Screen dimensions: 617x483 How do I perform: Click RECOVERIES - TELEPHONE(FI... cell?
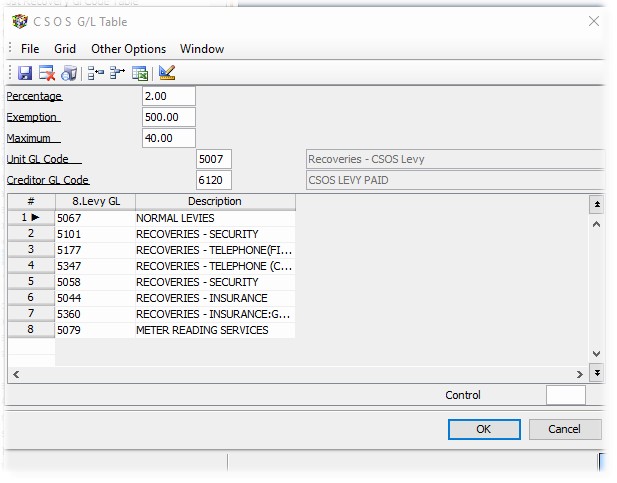coord(215,250)
